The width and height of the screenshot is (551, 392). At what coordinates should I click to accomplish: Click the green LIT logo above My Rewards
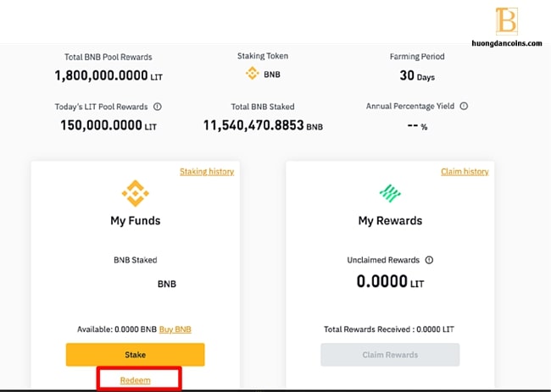pyautogui.click(x=390, y=193)
